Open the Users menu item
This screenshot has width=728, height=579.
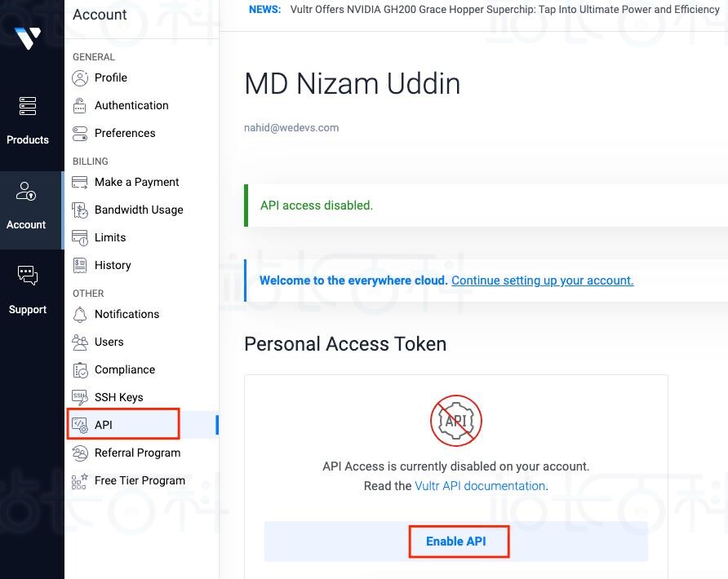[109, 343]
